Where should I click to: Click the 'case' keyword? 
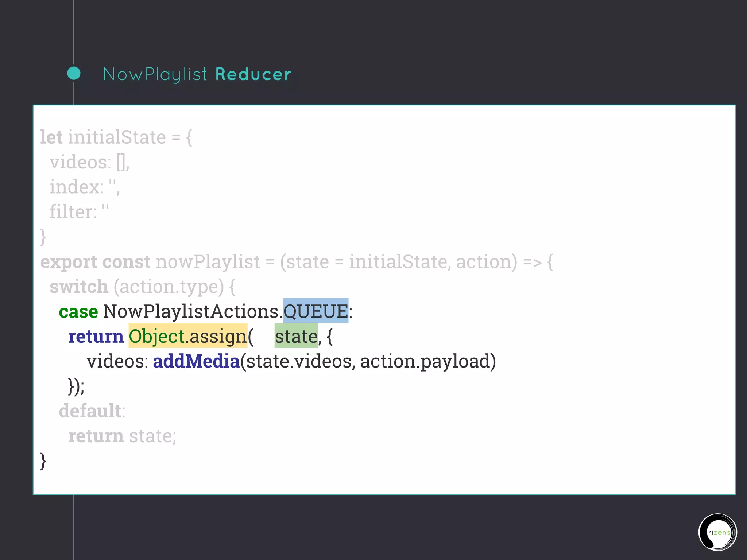pyautogui.click(x=78, y=312)
